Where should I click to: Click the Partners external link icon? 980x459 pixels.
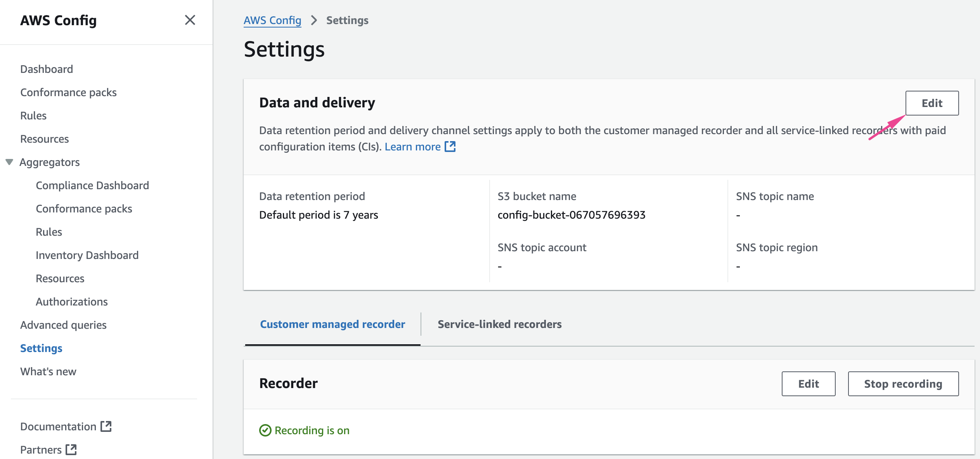point(71,450)
